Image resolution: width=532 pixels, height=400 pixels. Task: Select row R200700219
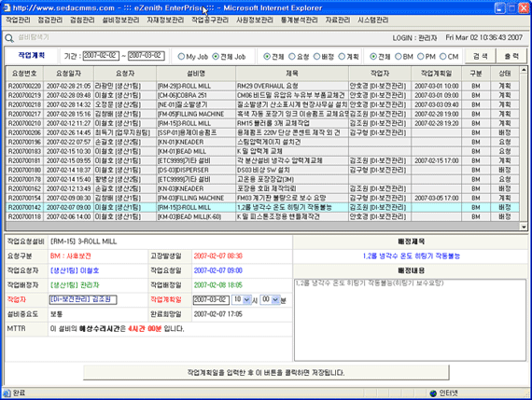tap(263, 96)
